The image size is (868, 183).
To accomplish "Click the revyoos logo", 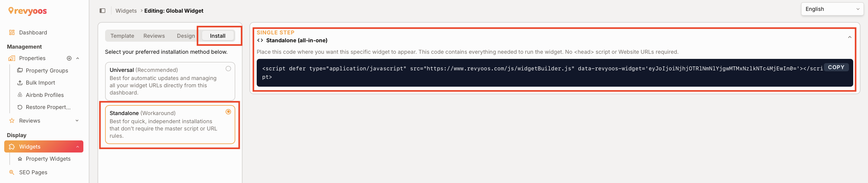I will (27, 11).
